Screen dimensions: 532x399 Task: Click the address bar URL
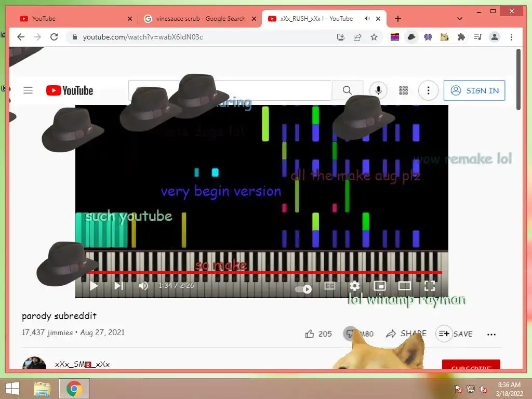click(x=143, y=37)
